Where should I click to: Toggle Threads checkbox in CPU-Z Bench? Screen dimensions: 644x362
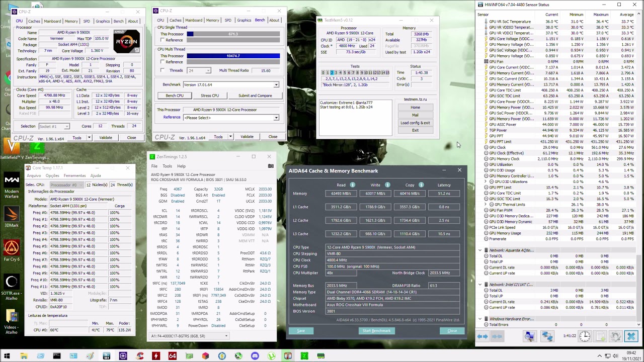162,70
